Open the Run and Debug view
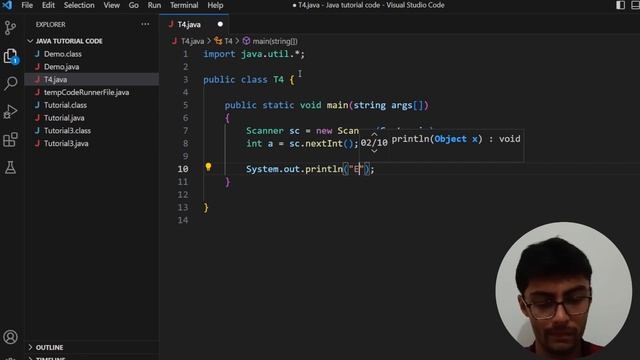640x360 pixels. pyautogui.click(x=10, y=111)
